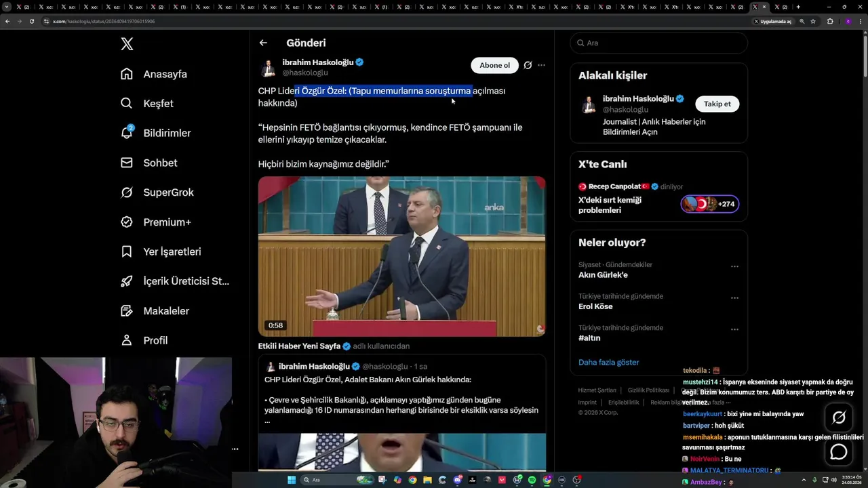Click the webcam overlay three-dot menu

pyautogui.click(x=235, y=449)
